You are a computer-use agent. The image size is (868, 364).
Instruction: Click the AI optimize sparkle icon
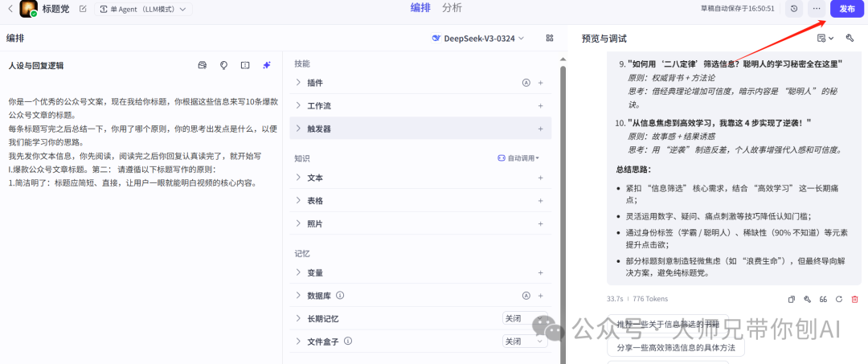point(267,65)
